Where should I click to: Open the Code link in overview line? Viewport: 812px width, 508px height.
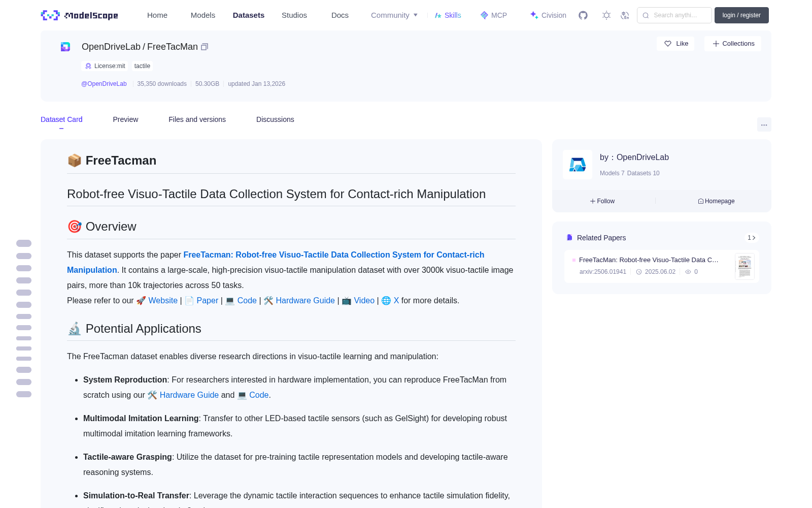point(247,301)
